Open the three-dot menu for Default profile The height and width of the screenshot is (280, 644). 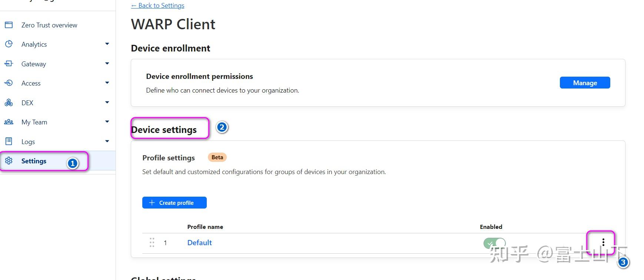[603, 242]
